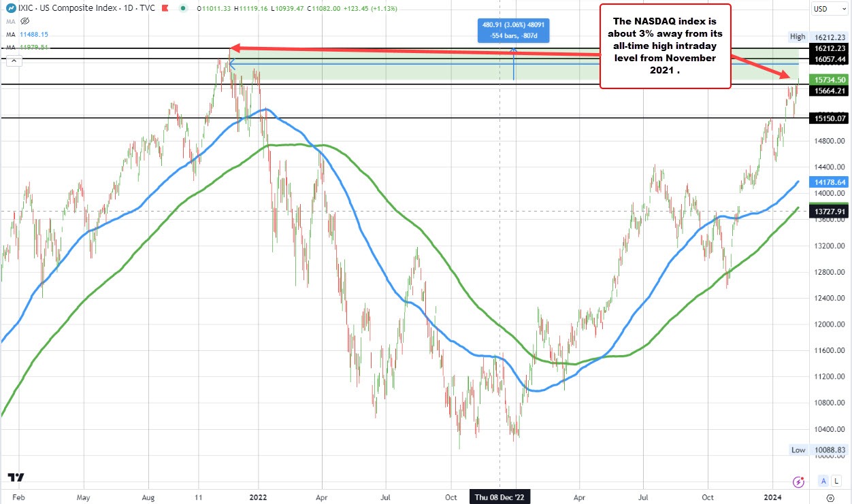Open chart settings with the gear icon

[x=830, y=499]
